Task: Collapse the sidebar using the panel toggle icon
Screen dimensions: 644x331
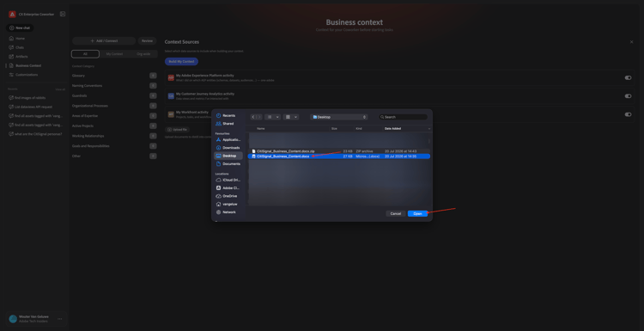Action: (63, 14)
